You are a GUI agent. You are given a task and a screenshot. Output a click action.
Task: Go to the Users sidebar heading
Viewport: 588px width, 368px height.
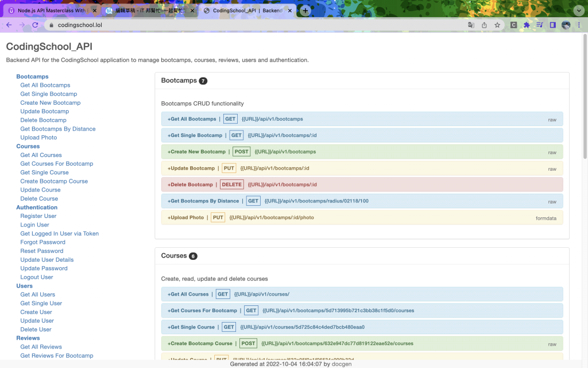pyautogui.click(x=24, y=286)
